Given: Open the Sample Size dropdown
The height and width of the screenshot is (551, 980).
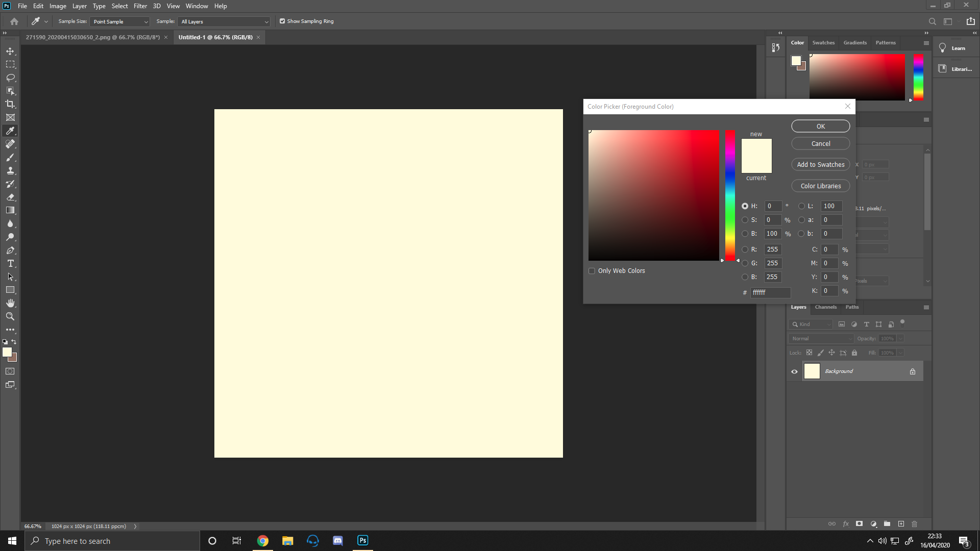Looking at the screenshot, I should pos(120,21).
